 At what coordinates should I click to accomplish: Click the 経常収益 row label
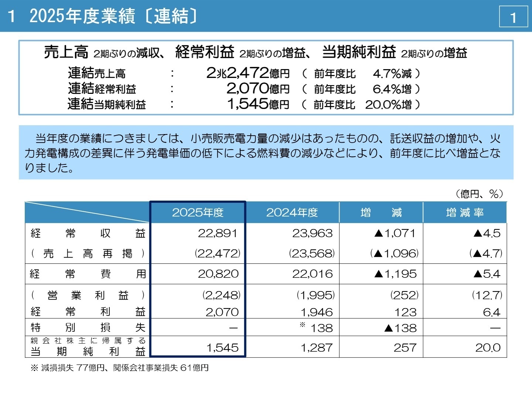click(88, 233)
